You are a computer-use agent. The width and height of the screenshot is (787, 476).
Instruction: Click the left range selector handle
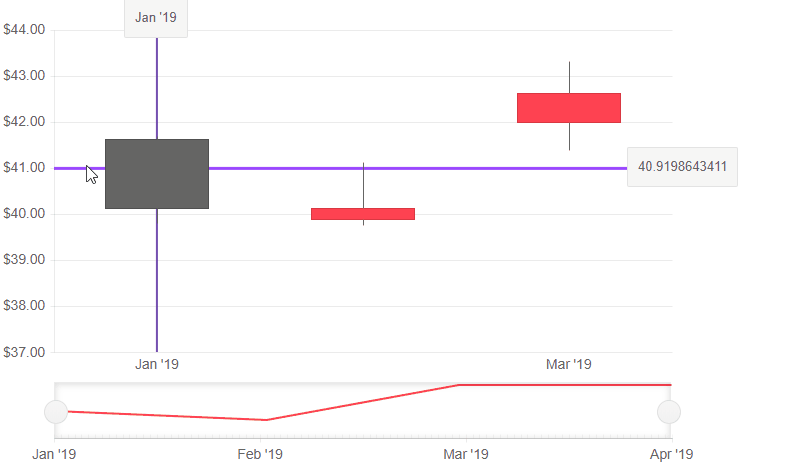pyautogui.click(x=56, y=412)
